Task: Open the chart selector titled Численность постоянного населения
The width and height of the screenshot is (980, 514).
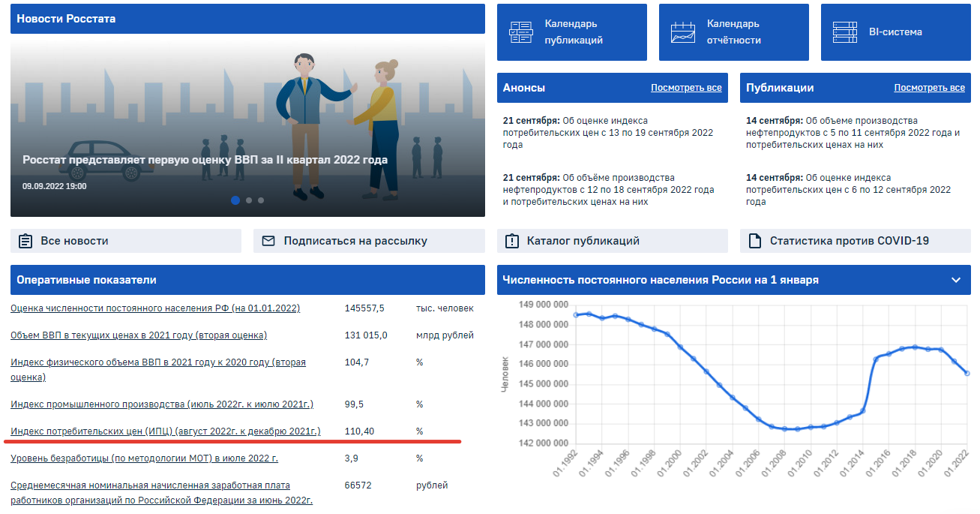Action: (x=660, y=280)
